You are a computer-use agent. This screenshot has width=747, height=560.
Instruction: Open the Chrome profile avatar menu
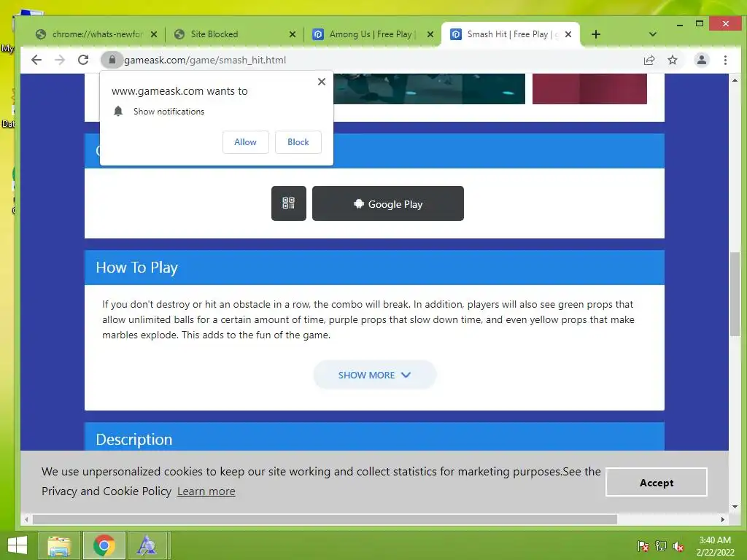coord(701,60)
